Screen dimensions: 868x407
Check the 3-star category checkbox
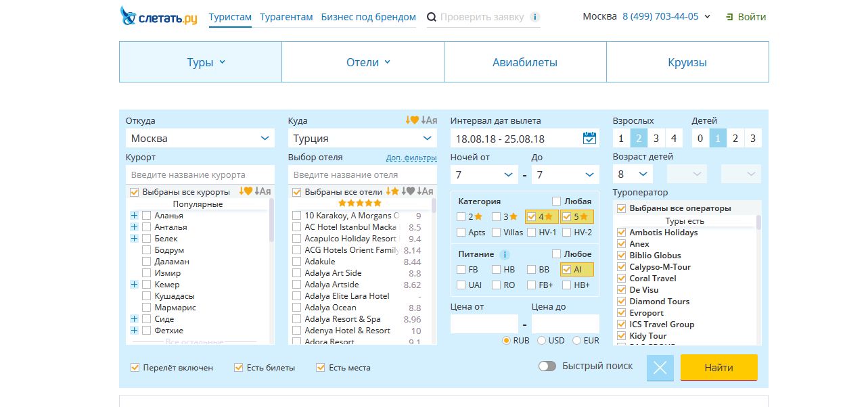coord(496,217)
